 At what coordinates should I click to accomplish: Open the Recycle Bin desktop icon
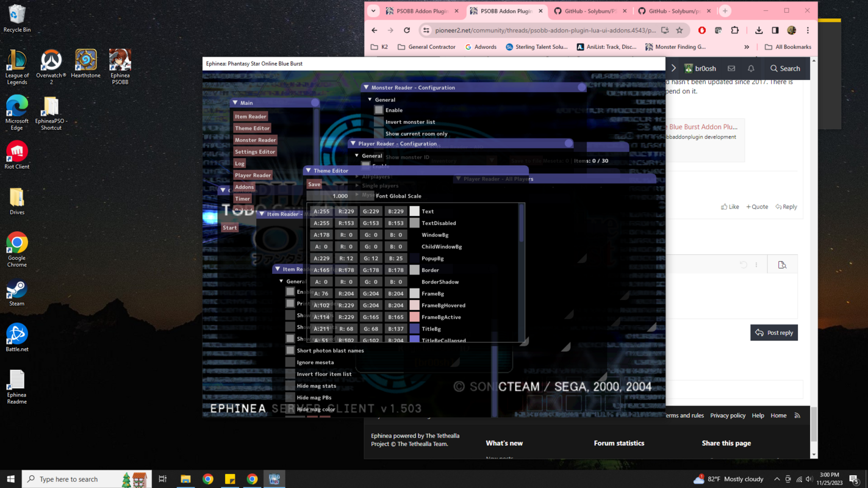[x=17, y=18]
